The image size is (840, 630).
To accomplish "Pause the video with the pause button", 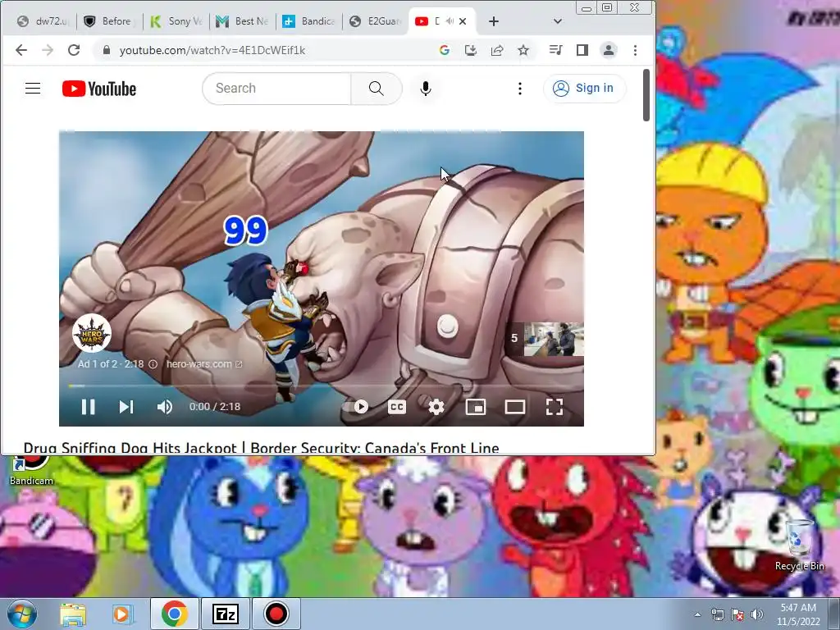I will click(89, 407).
